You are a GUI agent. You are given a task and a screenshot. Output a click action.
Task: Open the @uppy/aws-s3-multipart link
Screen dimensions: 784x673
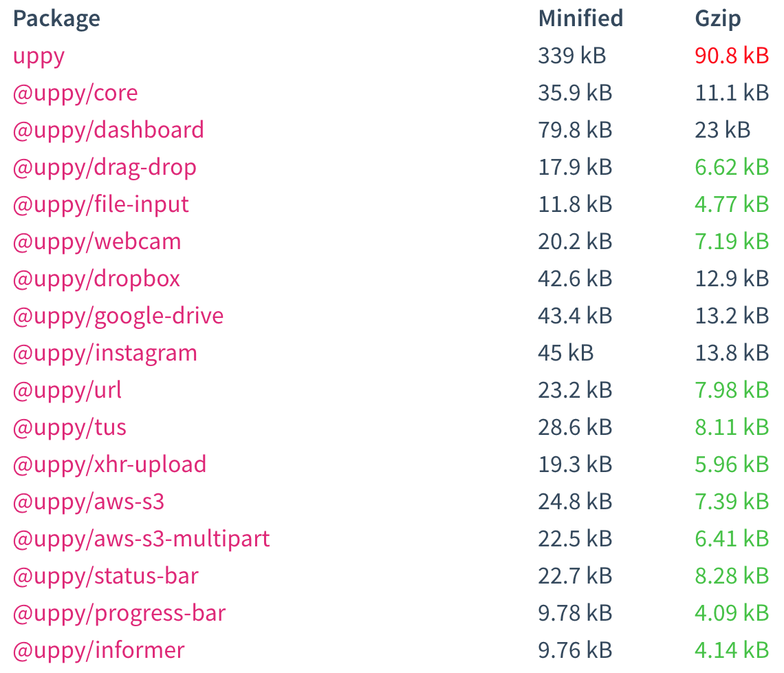click(x=141, y=539)
